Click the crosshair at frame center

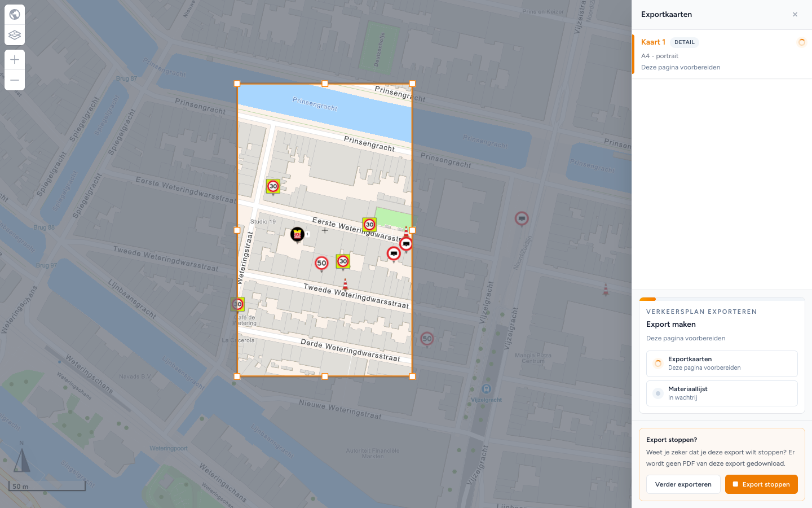point(325,230)
